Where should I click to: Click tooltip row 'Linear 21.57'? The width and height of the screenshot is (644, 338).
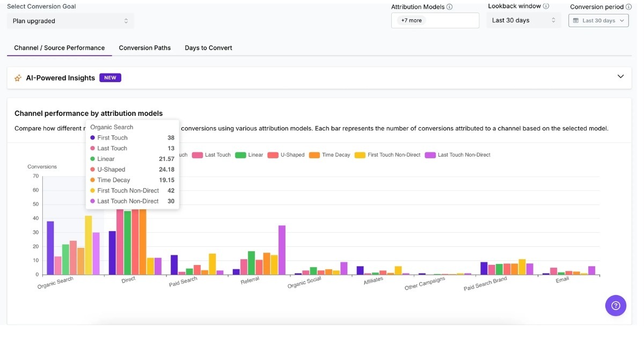133,159
